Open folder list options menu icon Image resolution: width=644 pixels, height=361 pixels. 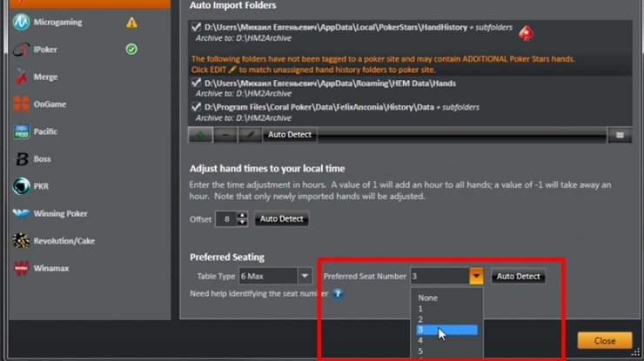pyautogui.click(x=620, y=135)
